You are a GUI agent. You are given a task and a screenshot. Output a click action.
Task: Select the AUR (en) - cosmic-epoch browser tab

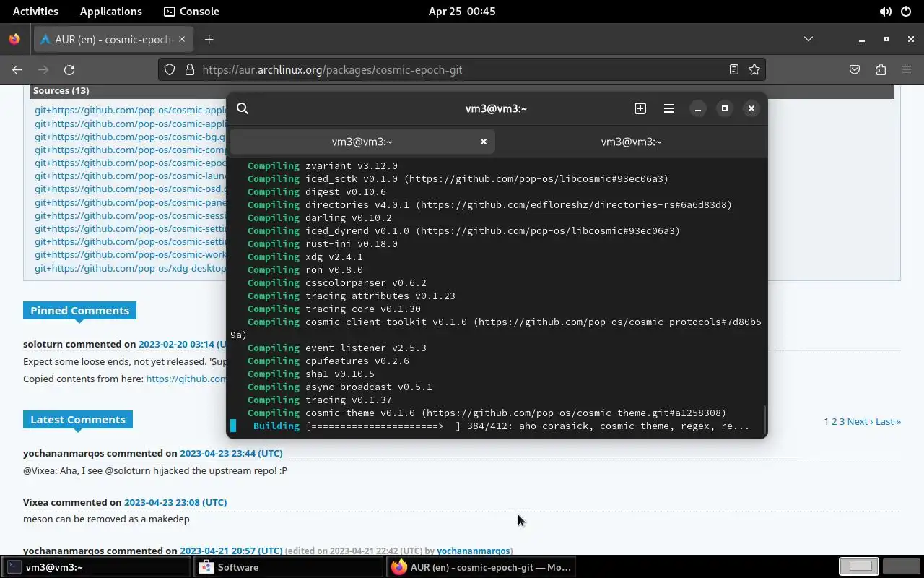tap(113, 40)
